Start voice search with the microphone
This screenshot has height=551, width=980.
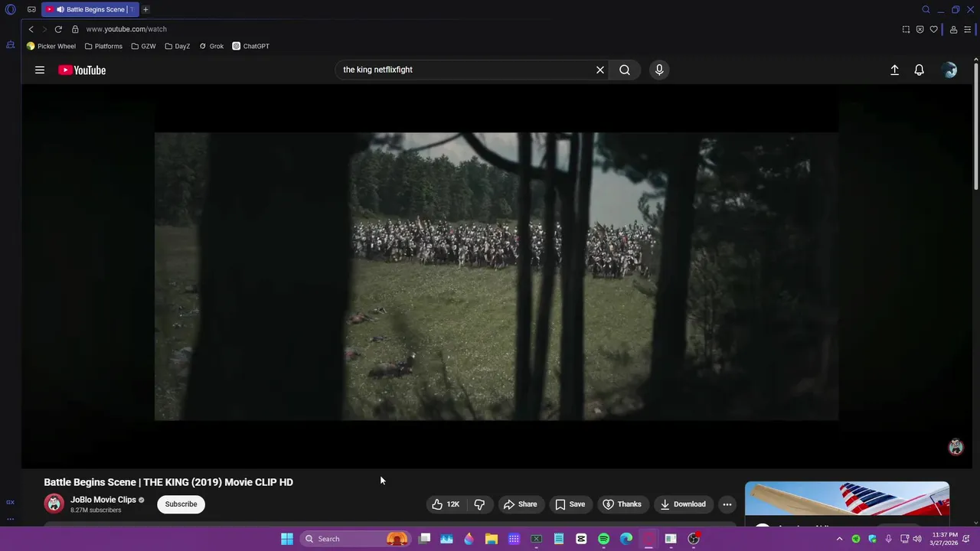tap(659, 70)
